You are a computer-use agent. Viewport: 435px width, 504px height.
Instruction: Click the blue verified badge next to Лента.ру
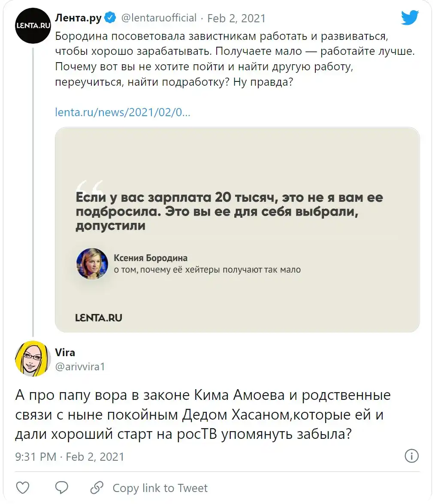(x=111, y=18)
